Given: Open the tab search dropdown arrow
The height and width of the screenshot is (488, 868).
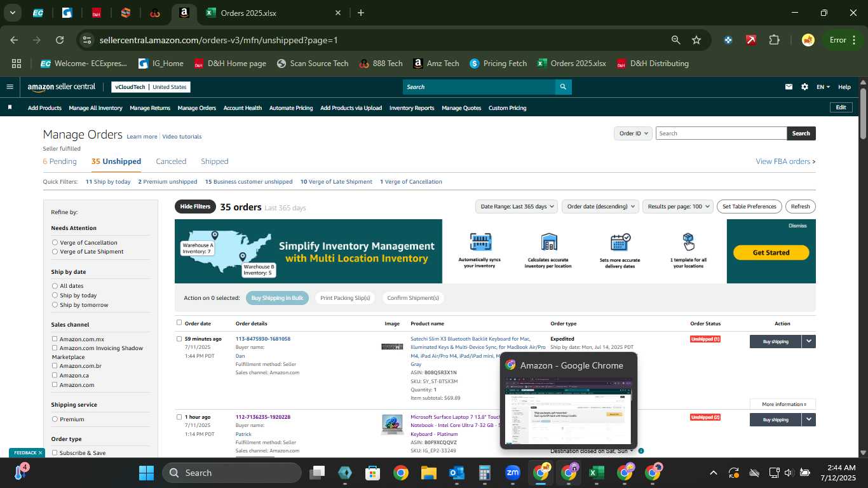Looking at the screenshot, I should [x=13, y=13].
